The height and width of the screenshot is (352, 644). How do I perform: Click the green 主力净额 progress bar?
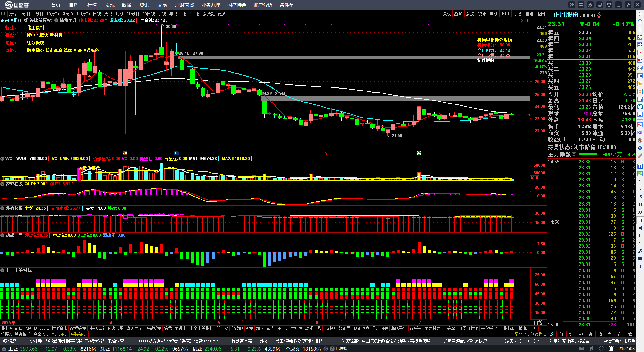[x=588, y=154]
